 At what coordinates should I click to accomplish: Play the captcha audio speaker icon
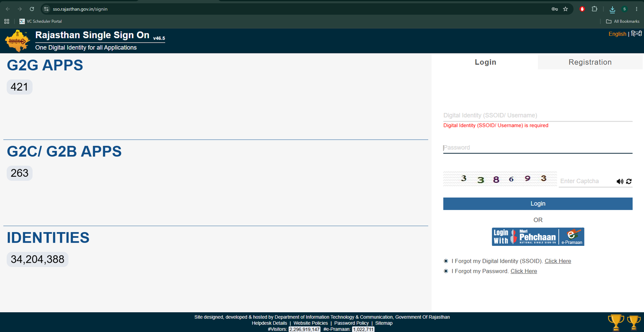tap(620, 181)
